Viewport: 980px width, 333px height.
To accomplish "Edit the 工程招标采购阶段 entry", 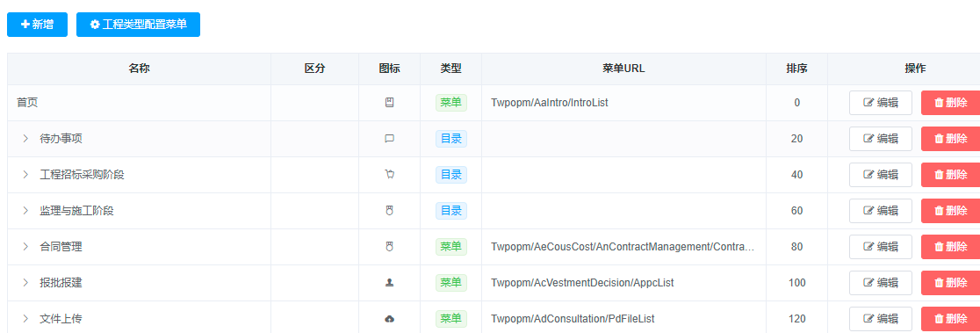I will pos(881,175).
